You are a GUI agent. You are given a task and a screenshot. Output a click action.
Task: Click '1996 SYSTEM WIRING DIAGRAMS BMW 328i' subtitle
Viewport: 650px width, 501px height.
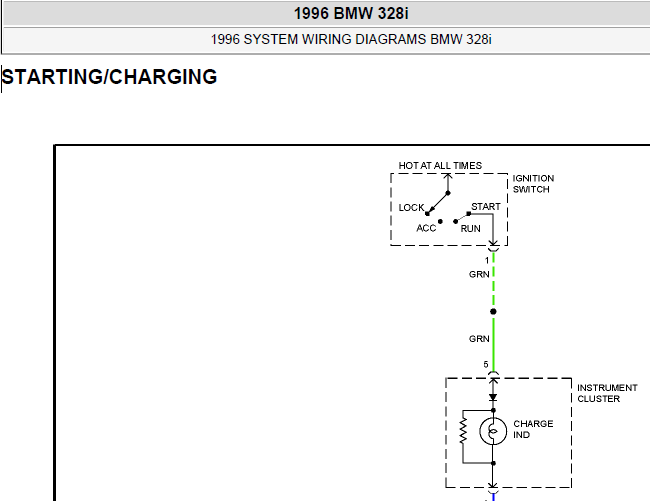351,39
